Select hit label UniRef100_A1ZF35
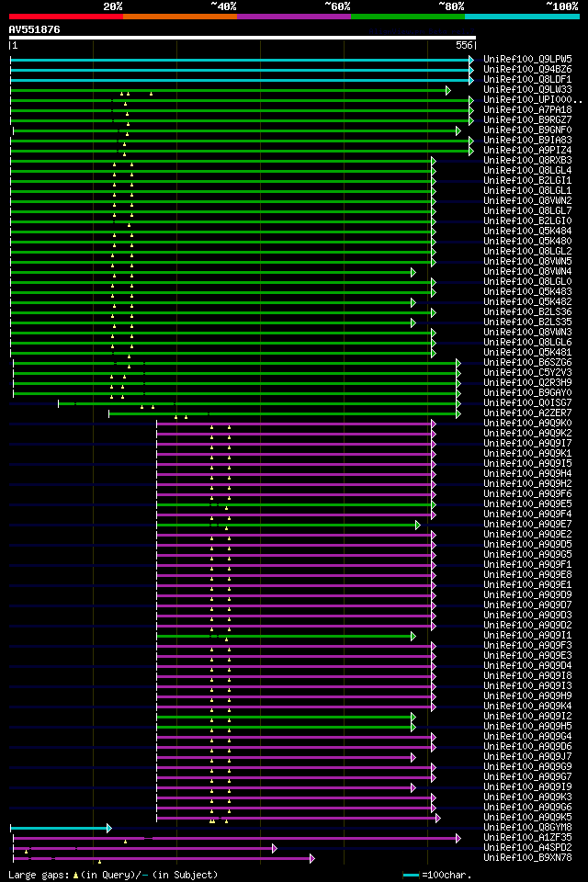The image size is (588, 882). coord(527,839)
